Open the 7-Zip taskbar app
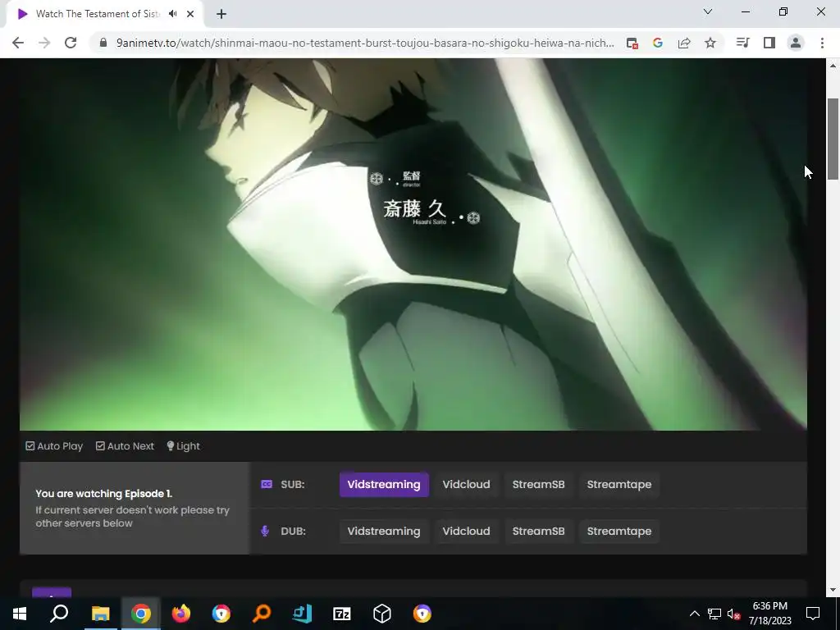The height and width of the screenshot is (630, 840). pyautogui.click(x=342, y=614)
